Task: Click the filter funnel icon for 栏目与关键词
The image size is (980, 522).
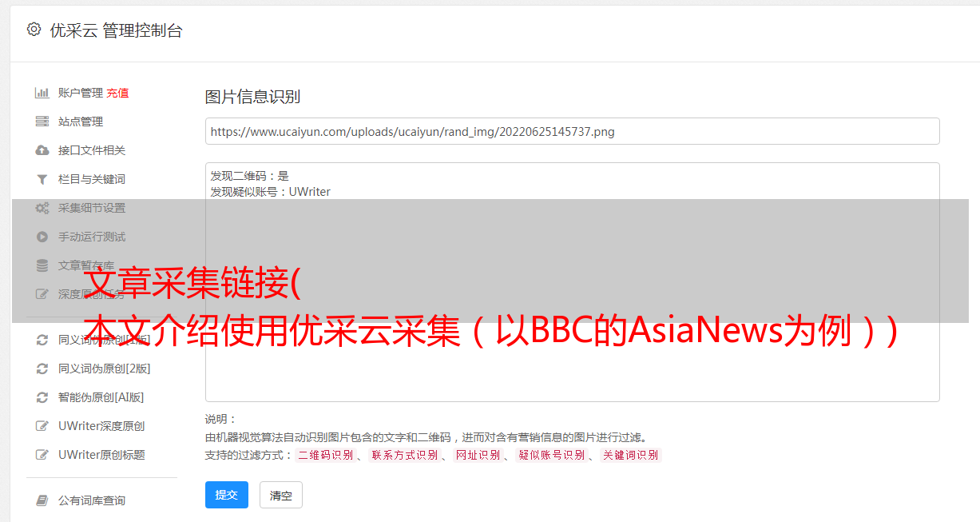Action: click(x=42, y=179)
